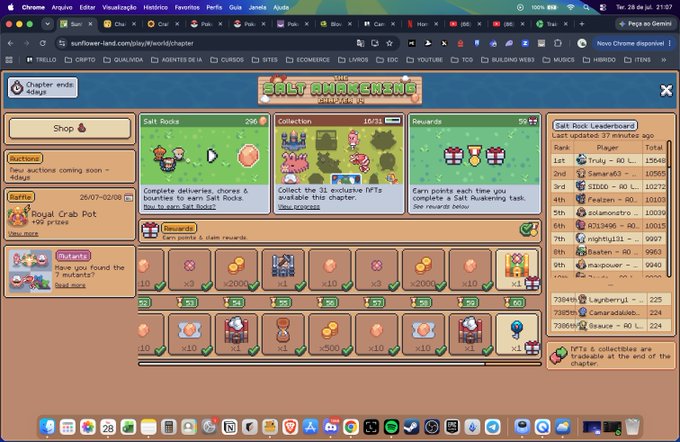Click the Salt Rock Leaderboard title
This screenshot has width=680, height=442.
(595, 126)
